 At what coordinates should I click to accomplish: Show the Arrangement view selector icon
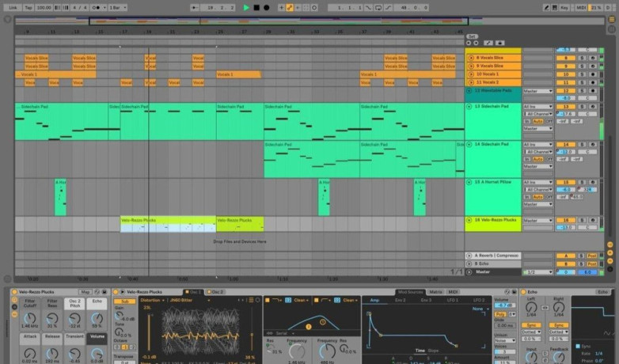pos(612,19)
